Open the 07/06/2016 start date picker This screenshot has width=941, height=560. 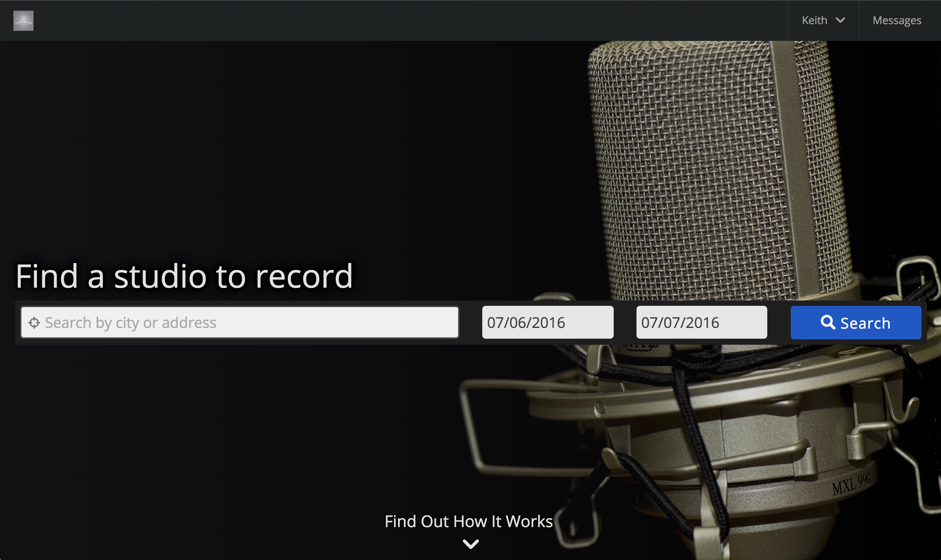548,323
